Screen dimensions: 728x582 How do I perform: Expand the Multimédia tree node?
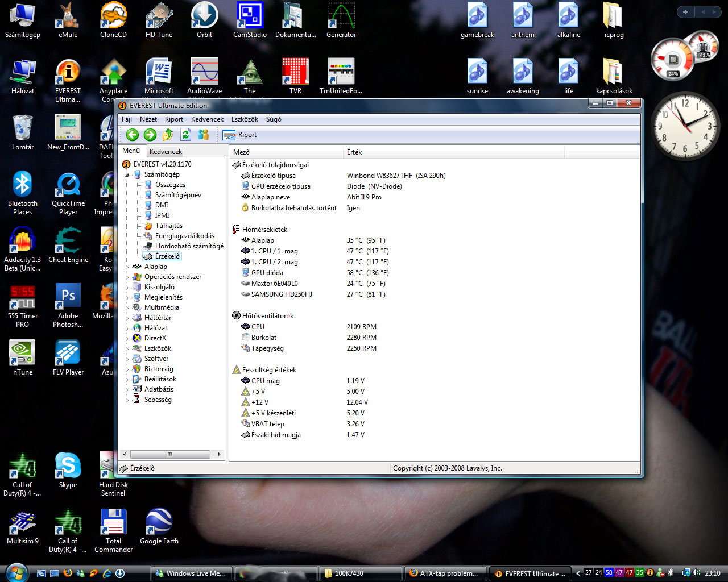click(x=127, y=308)
